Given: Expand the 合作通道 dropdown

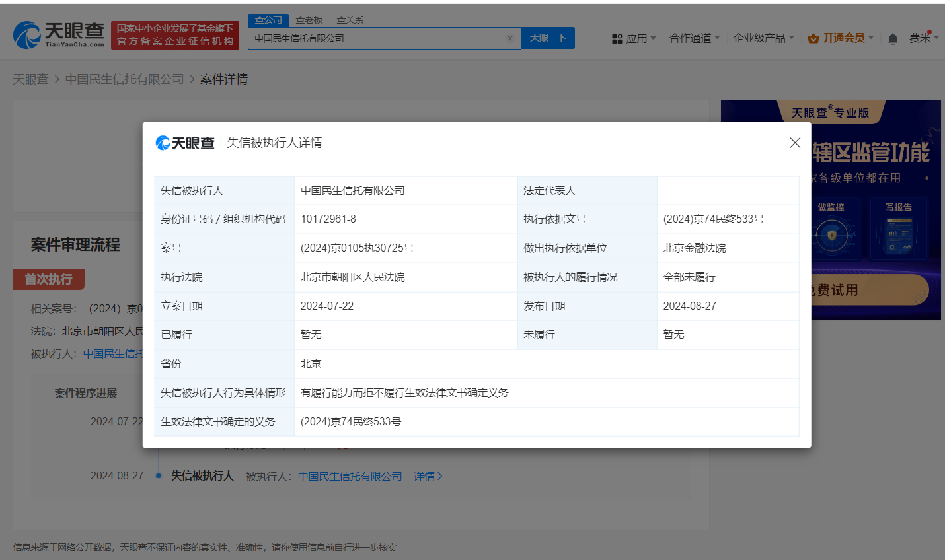Looking at the screenshot, I should click(695, 38).
